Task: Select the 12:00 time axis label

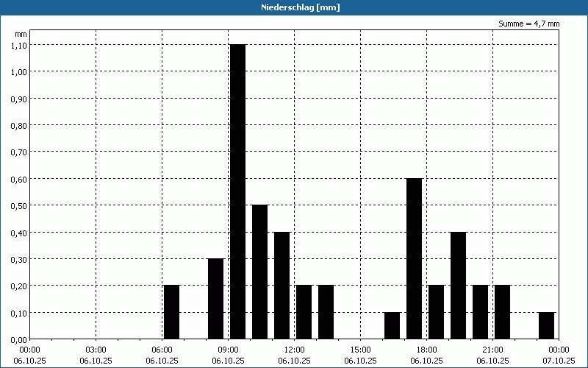Action: tap(294, 350)
